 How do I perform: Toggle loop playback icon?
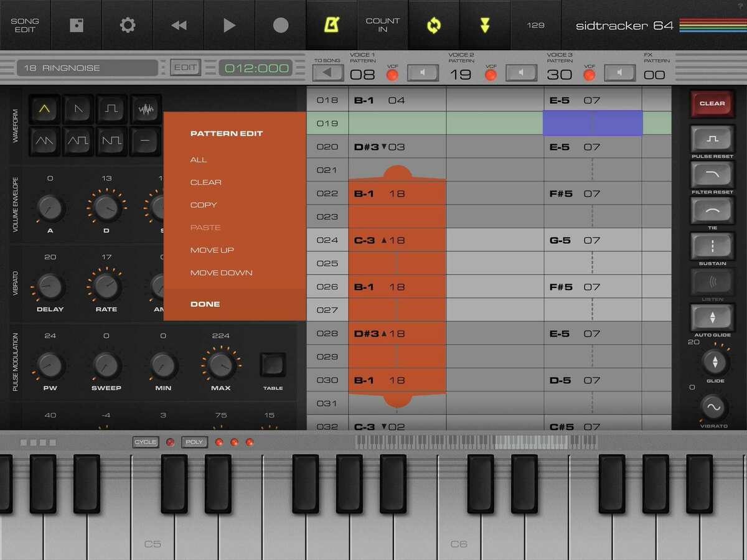(434, 25)
